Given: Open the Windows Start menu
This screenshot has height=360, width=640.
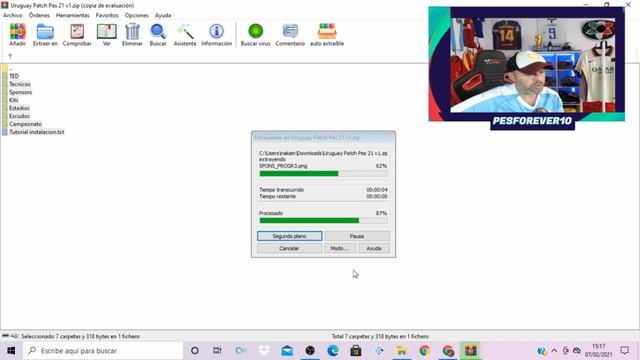Looking at the screenshot, I should pos(11,351).
